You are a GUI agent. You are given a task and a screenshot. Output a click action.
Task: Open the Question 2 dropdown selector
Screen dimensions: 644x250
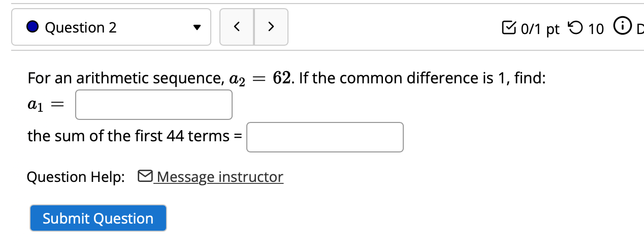[111, 27]
